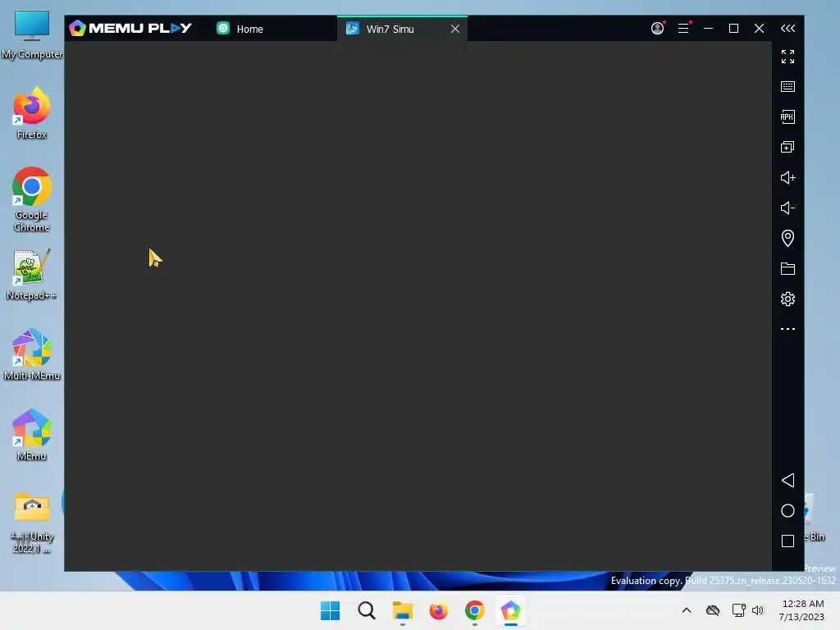The height and width of the screenshot is (630, 840).
Task: Open Firefox from the taskbar
Action: (438, 610)
